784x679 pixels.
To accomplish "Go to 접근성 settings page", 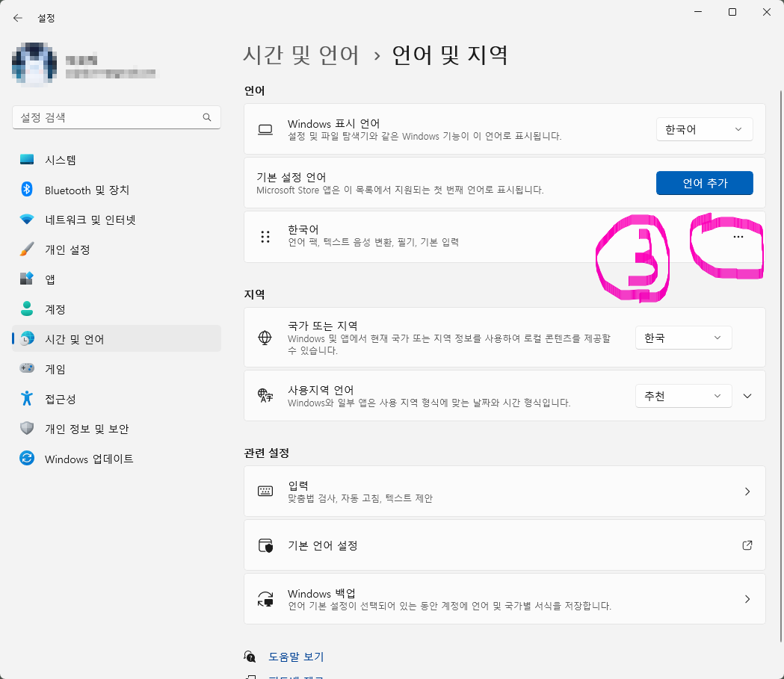I will pos(117,398).
